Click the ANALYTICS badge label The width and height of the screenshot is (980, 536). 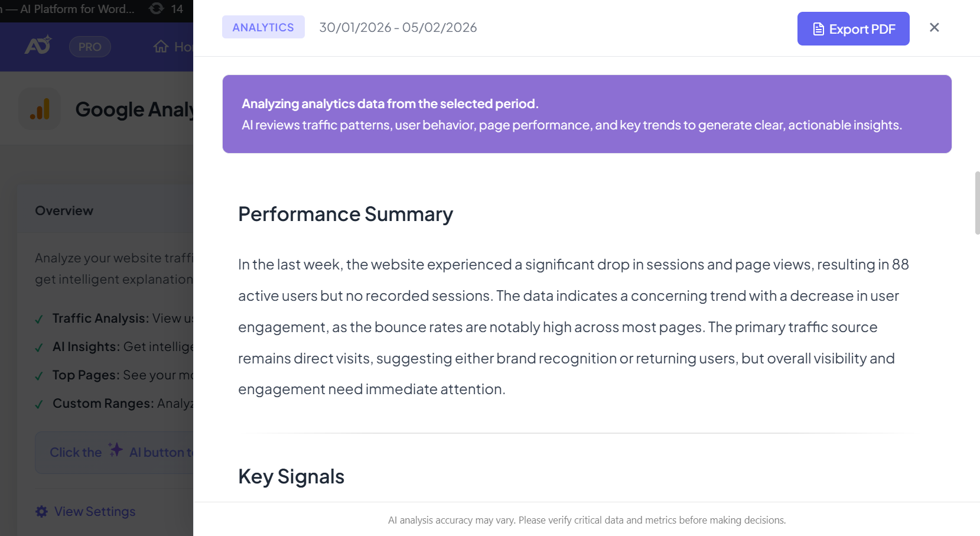[x=263, y=27]
